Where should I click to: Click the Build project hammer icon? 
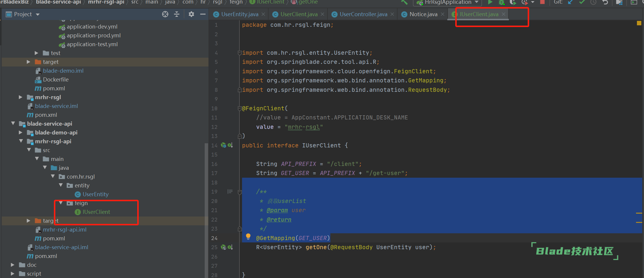pos(405,2)
